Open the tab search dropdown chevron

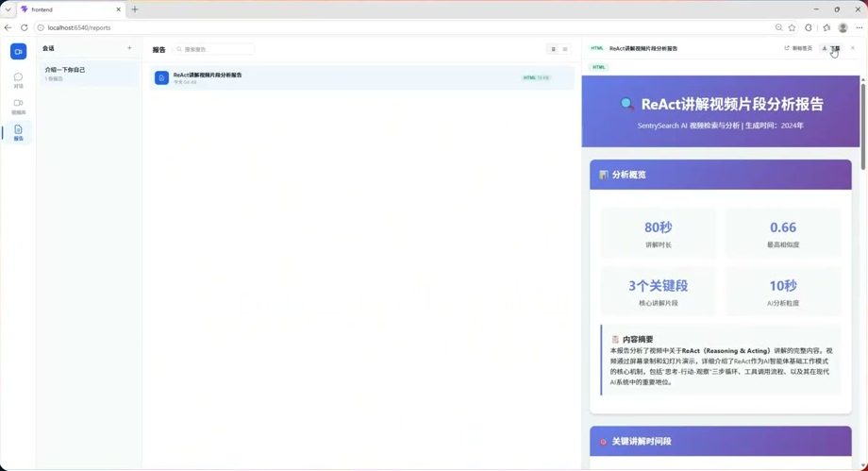[8, 9]
